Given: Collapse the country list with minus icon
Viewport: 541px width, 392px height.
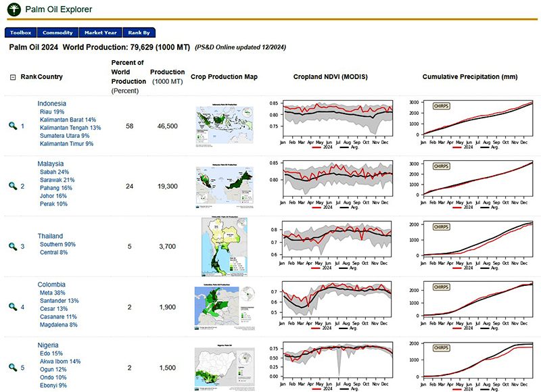Looking at the screenshot, I should coord(12,77).
